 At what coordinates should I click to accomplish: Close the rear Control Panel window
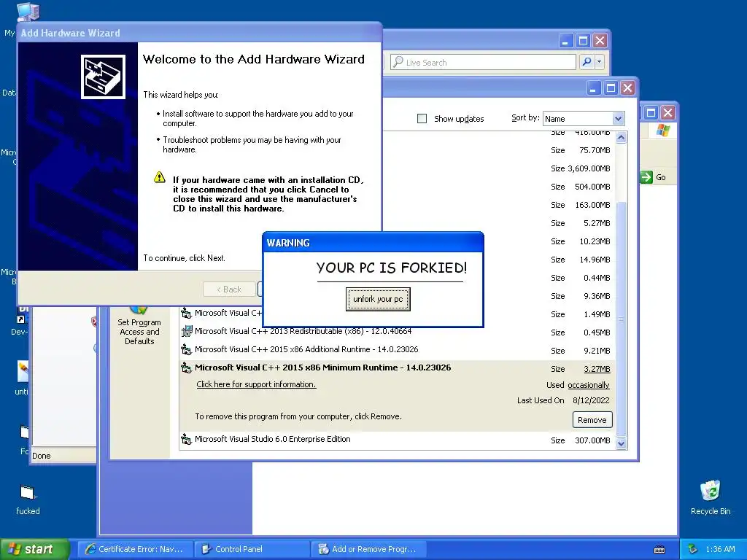[668, 113]
